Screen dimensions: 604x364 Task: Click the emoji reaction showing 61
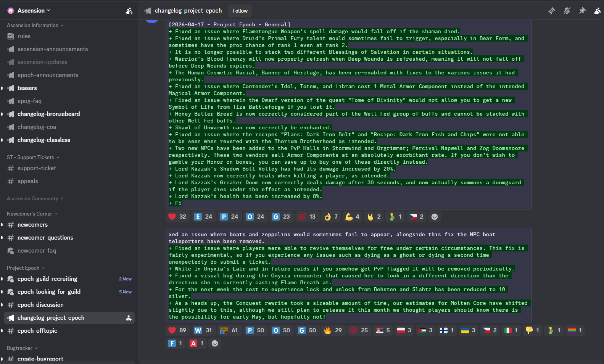click(x=229, y=330)
